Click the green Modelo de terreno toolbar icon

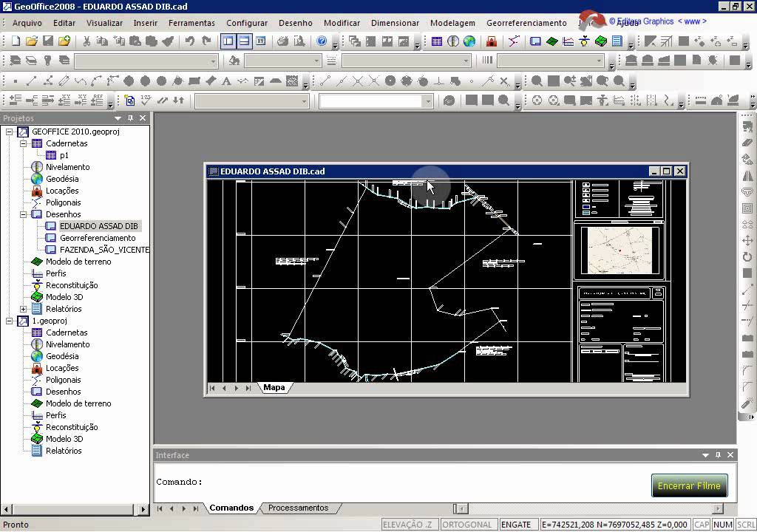551,41
